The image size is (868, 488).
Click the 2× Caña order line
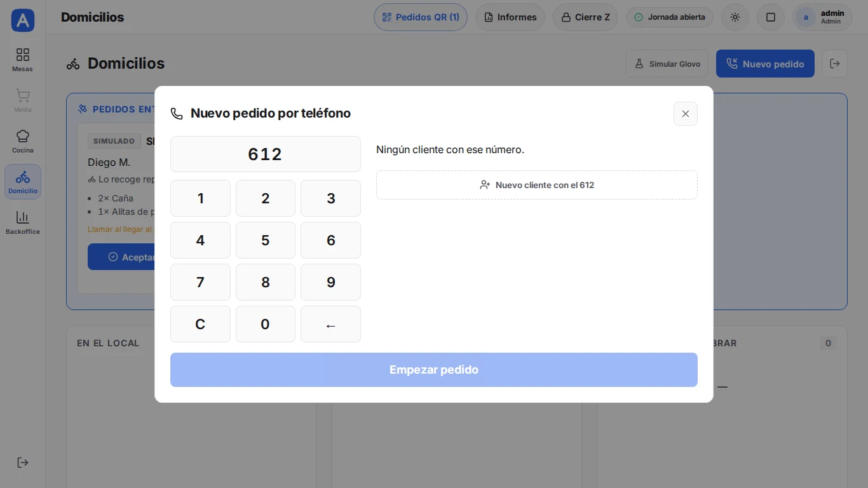[116, 198]
